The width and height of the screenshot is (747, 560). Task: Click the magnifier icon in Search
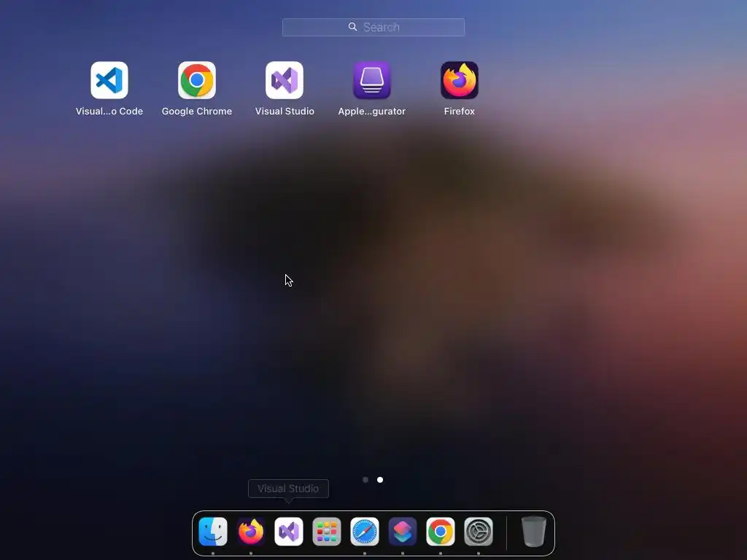point(352,27)
